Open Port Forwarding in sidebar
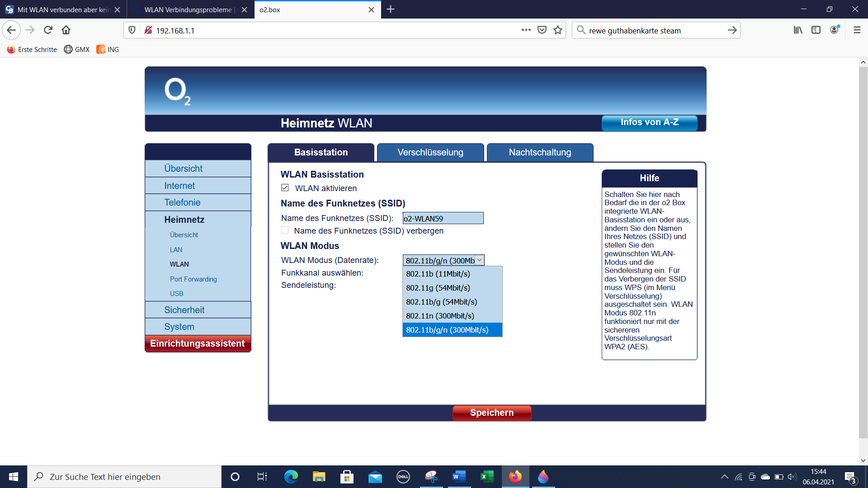The width and height of the screenshot is (868, 488). tap(193, 279)
